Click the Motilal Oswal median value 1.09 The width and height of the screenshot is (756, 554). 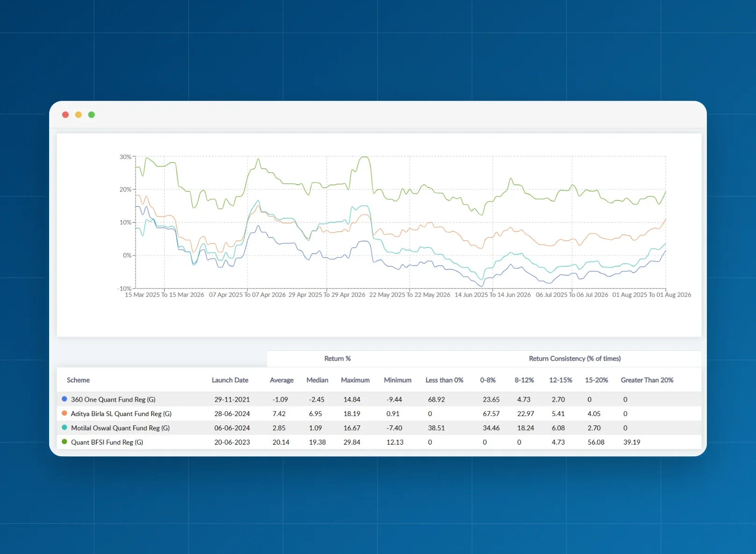point(315,428)
